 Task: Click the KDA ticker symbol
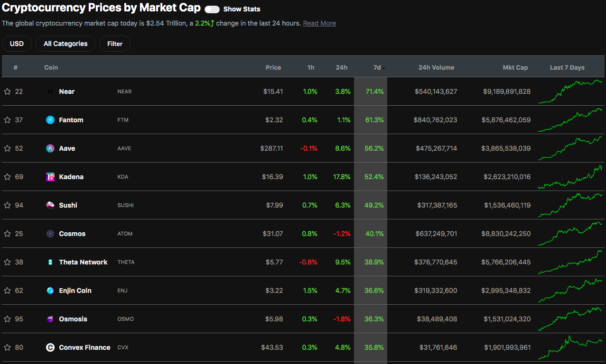(x=123, y=177)
